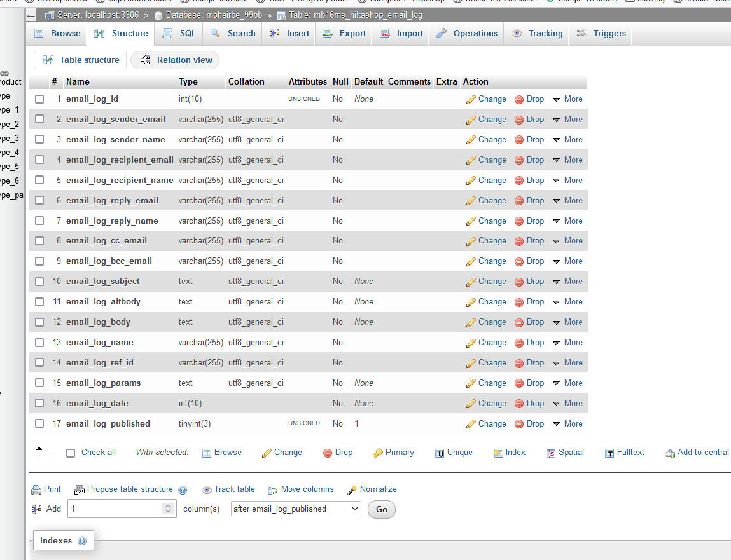Screen dimensions: 731x560
Task: Expand the Indexes section
Action: click(x=64, y=541)
